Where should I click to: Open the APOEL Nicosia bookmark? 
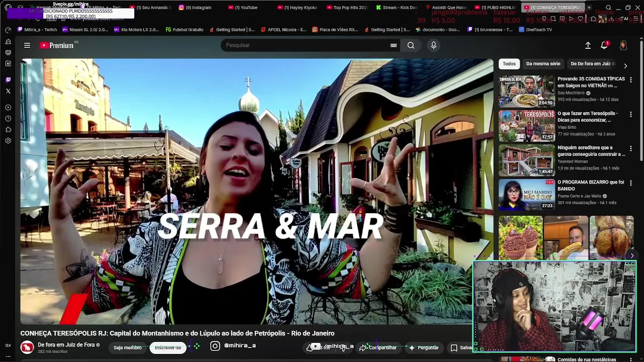click(x=283, y=30)
